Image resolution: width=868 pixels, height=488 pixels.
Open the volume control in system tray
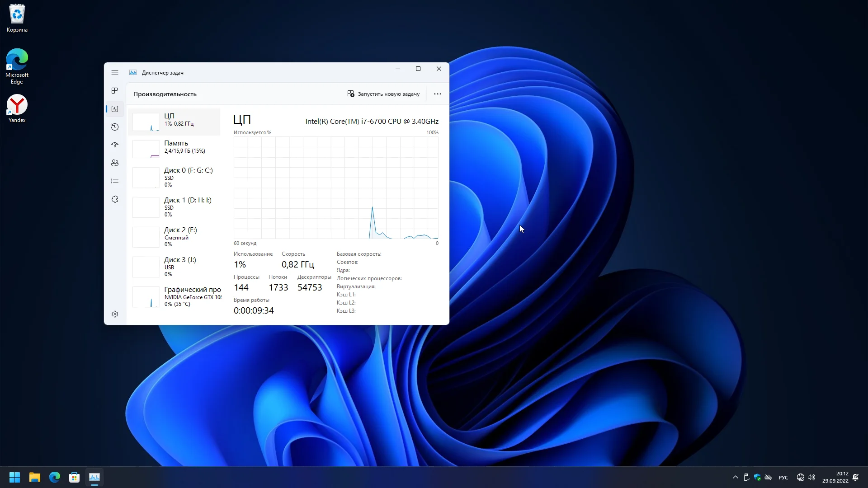click(811, 477)
